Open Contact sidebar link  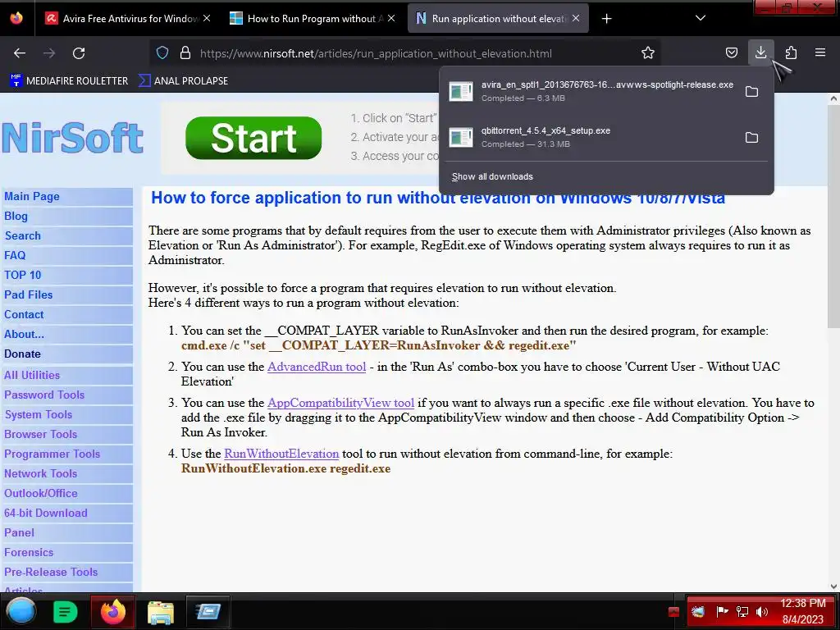[24, 315]
